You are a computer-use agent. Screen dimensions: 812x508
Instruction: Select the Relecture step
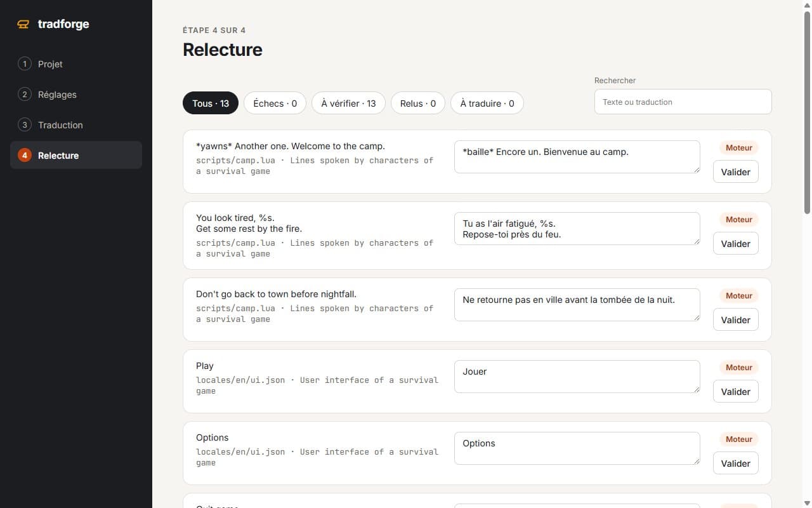76,156
